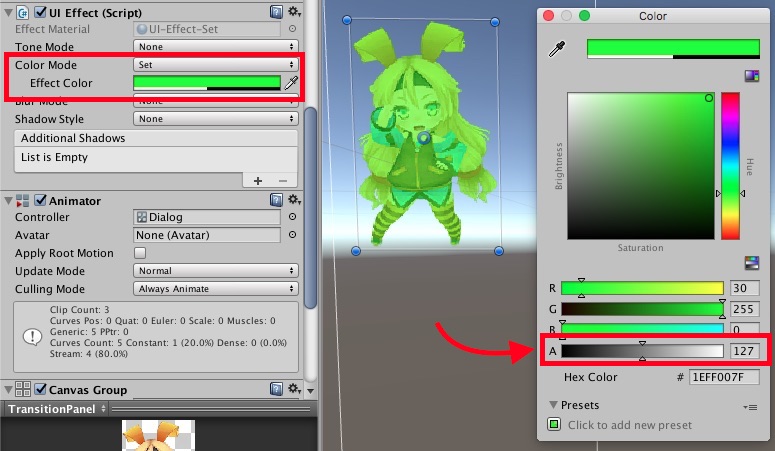Image resolution: width=775 pixels, height=451 pixels.
Task: Open Animator help reference icon
Action: point(276,200)
